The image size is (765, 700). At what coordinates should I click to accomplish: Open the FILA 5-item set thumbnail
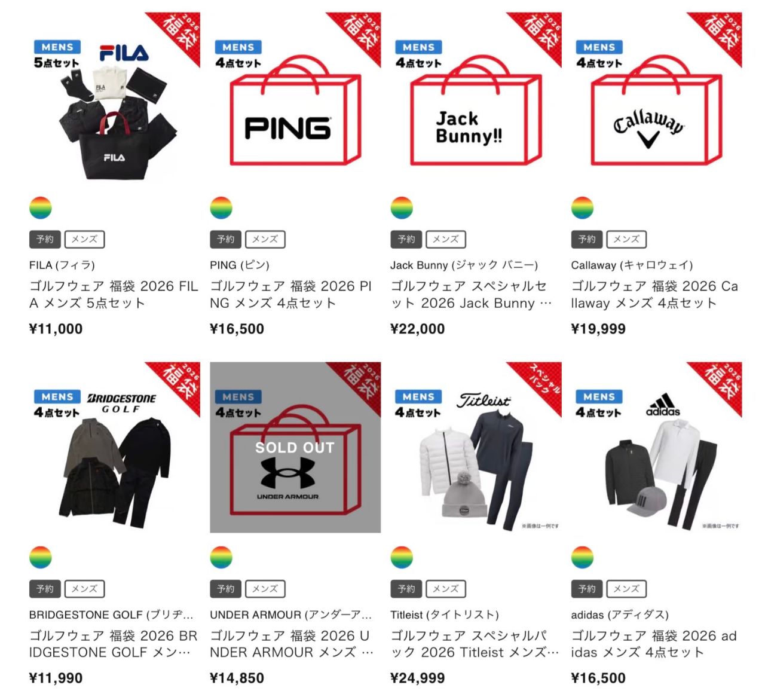pos(114,97)
